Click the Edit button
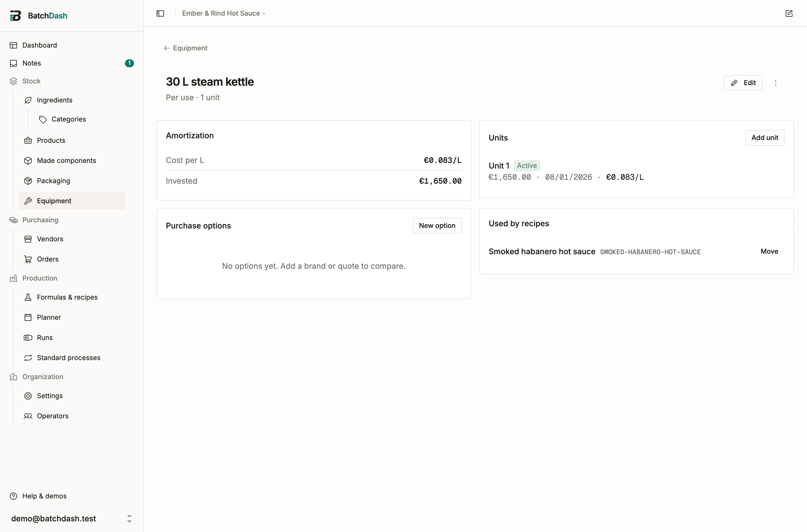 tap(743, 83)
